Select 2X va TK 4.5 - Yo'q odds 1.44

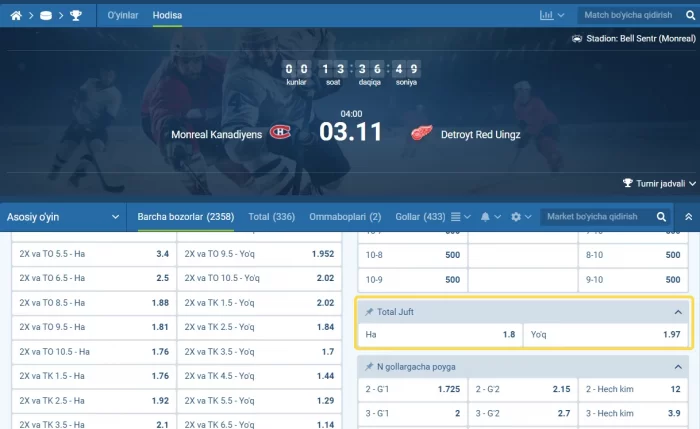point(259,376)
